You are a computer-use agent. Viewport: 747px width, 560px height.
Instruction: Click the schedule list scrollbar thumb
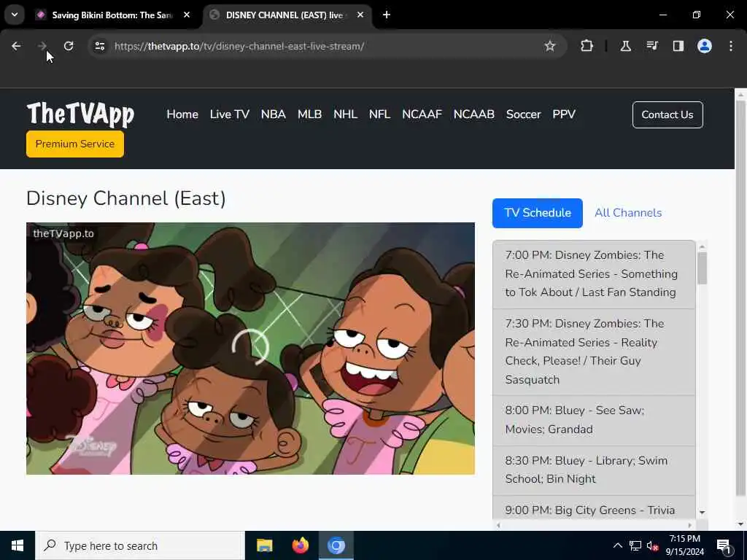tap(703, 268)
